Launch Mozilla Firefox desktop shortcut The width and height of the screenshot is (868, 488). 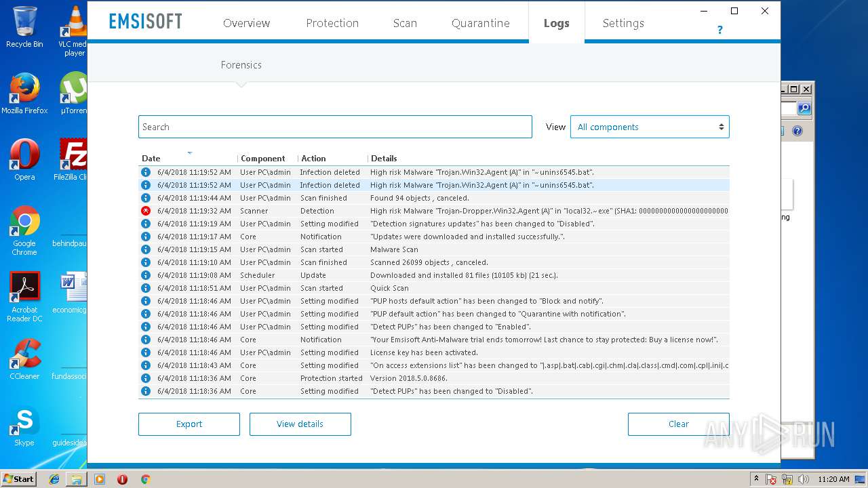click(24, 94)
